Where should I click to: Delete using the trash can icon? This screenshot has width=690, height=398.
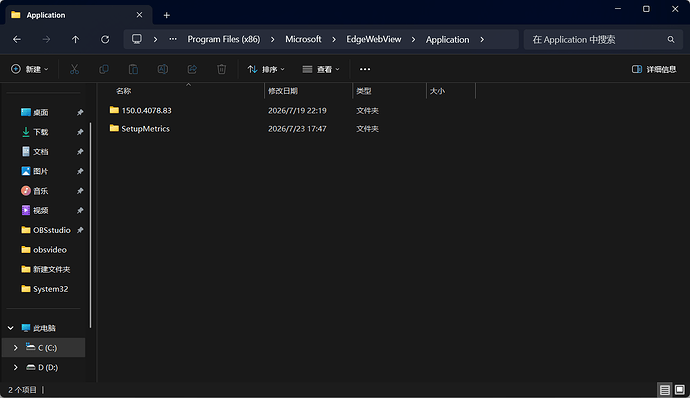pos(222,69)
